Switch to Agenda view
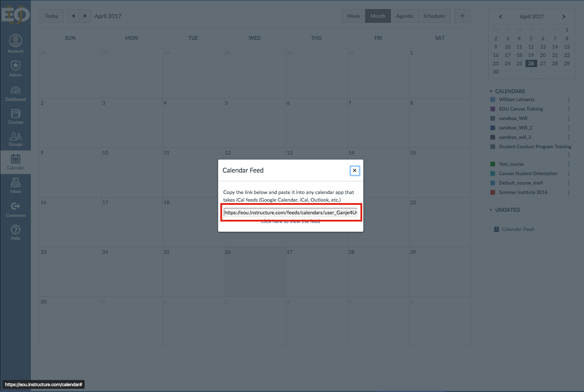Viewport: 584px width, 392px height. [404, 16]
